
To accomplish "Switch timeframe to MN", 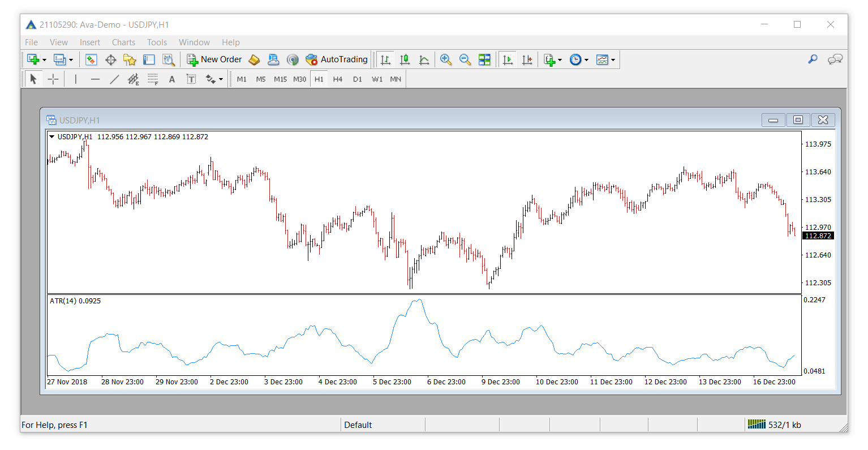I will 396,79.
